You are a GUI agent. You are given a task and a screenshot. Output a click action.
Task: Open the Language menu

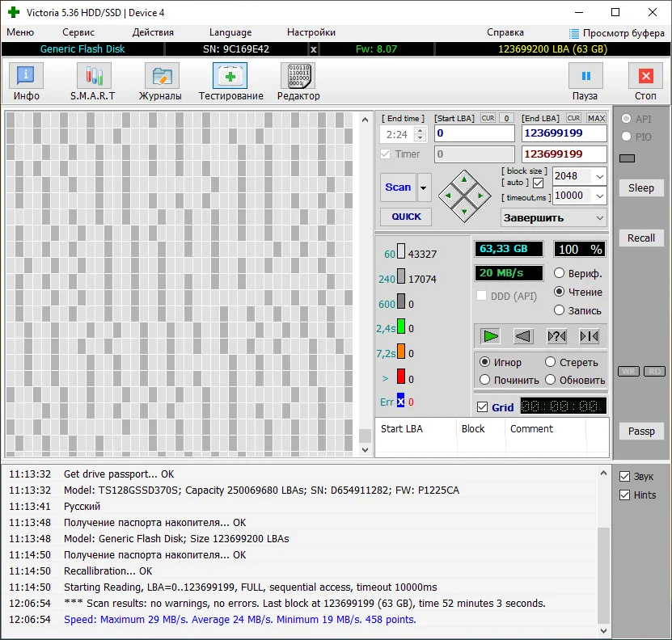tap(230, 32)
